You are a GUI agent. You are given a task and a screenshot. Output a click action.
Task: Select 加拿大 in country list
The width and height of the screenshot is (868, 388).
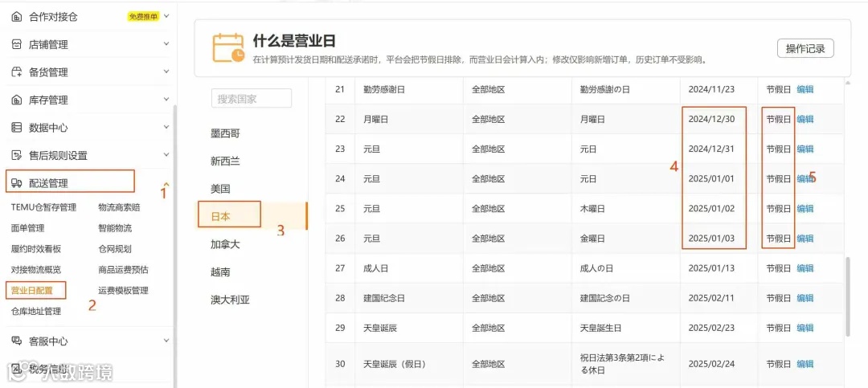[x=225, y=244]
